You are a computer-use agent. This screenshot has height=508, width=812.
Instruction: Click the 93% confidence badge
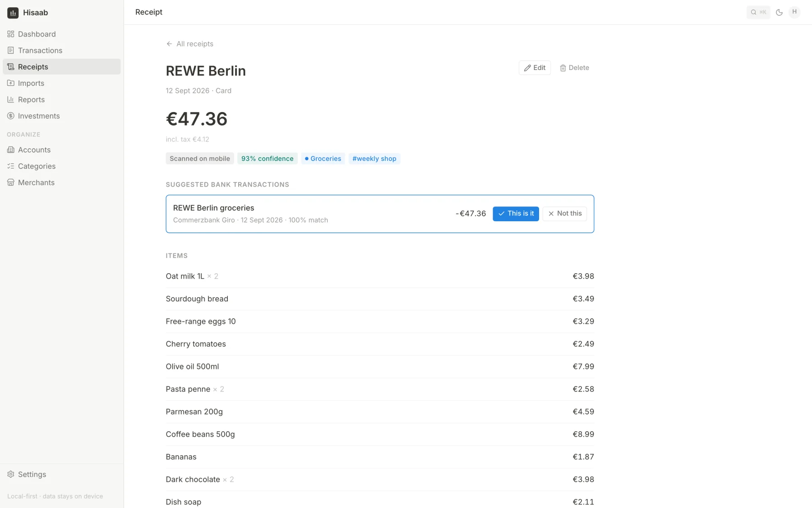tap(267, 158)
